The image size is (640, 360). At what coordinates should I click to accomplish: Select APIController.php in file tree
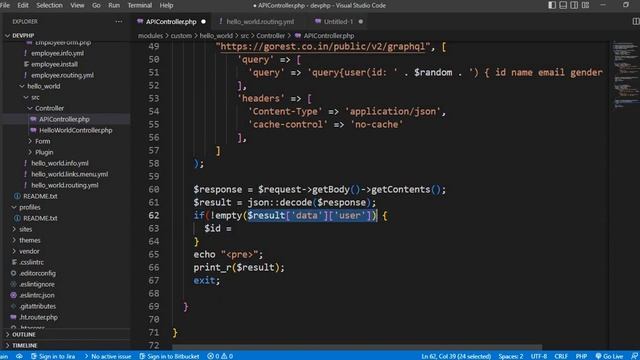(64, 119)
